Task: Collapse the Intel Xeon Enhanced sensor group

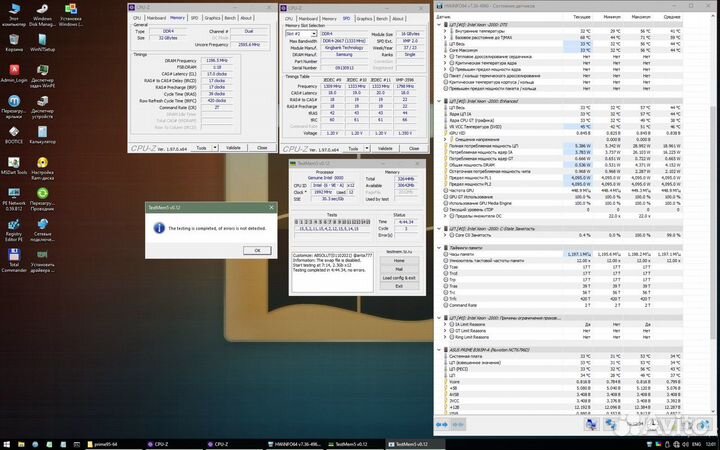Action: [439, 101]
